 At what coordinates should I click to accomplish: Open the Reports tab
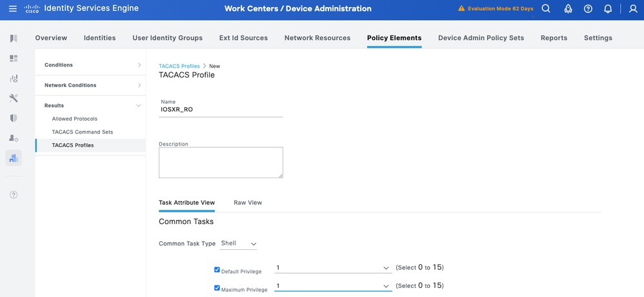tap(554, 38)
